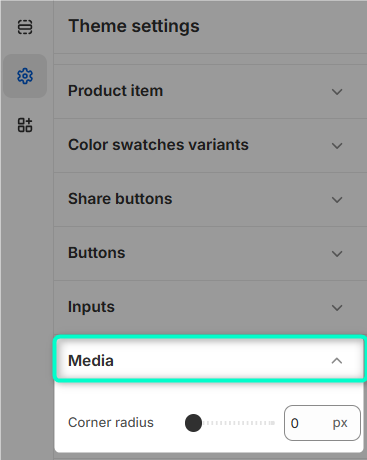Screen dimensions: 367x460
Task: Click the Corner radius slider track
Action: point(231,423)
